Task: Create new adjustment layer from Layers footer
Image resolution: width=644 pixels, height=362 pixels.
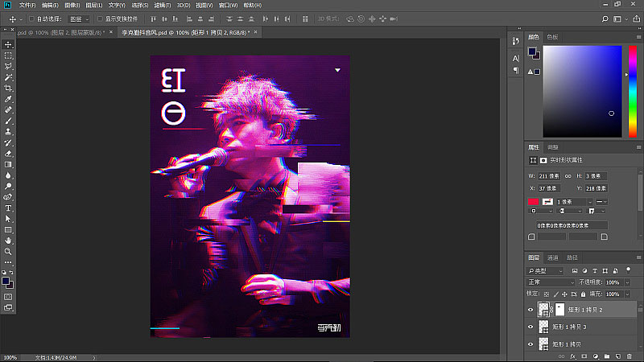Action: pos(596,356)
